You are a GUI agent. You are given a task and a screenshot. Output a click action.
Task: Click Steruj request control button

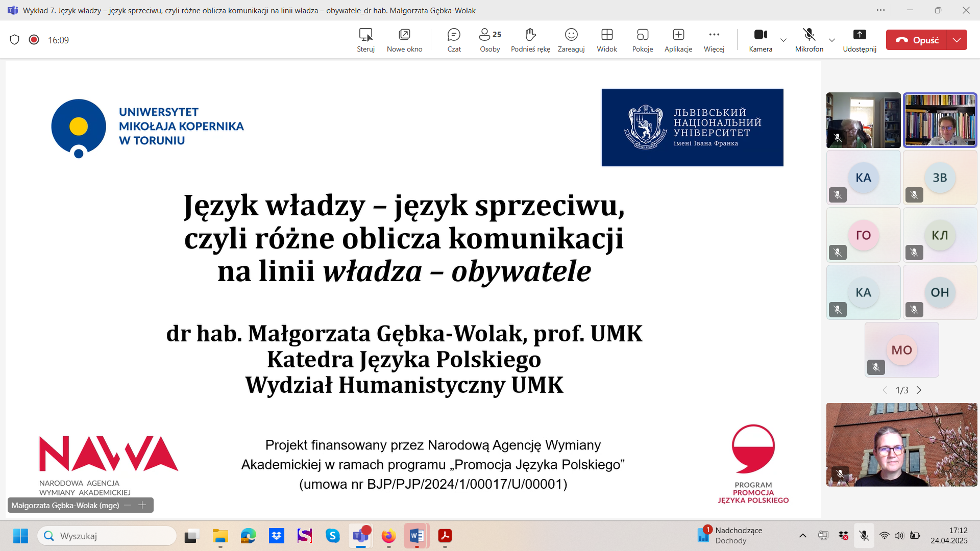pyautogui.click(x=365, y=40)
